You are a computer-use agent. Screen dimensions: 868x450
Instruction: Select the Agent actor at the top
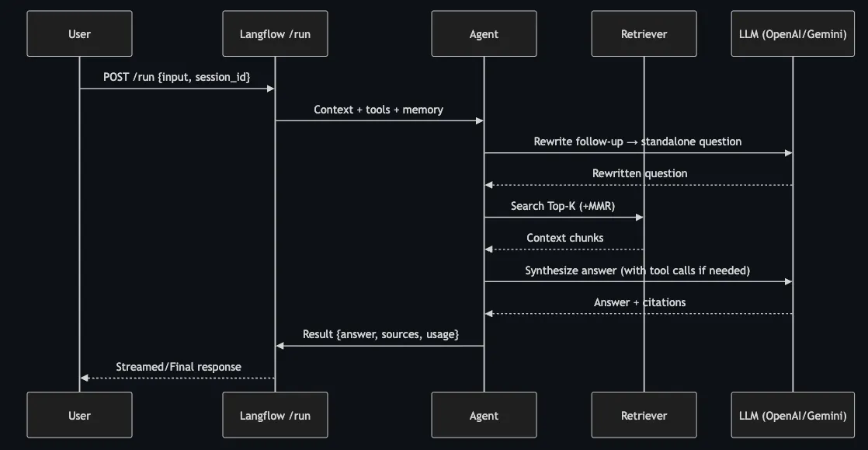483,33
